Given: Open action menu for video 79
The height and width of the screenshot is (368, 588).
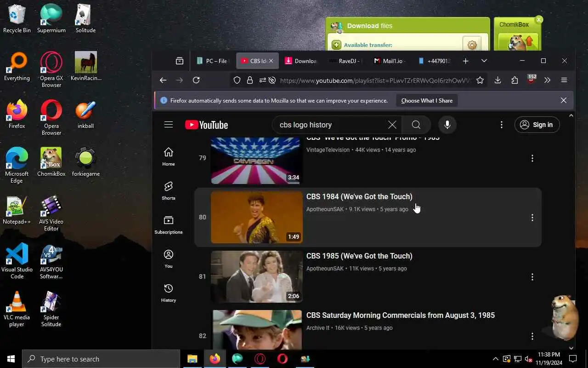Looking at the screenshot, I should 532,158.
